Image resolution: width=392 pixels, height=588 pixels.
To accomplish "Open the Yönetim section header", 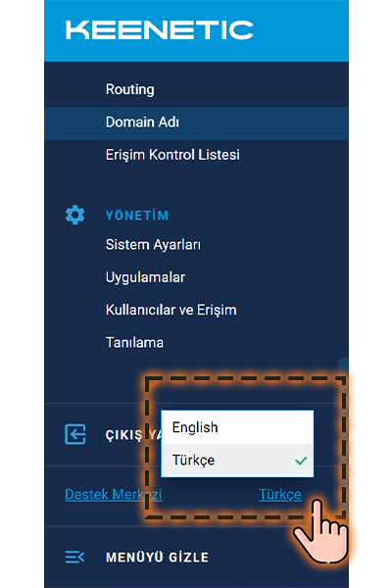I will (x=137, y=216).
